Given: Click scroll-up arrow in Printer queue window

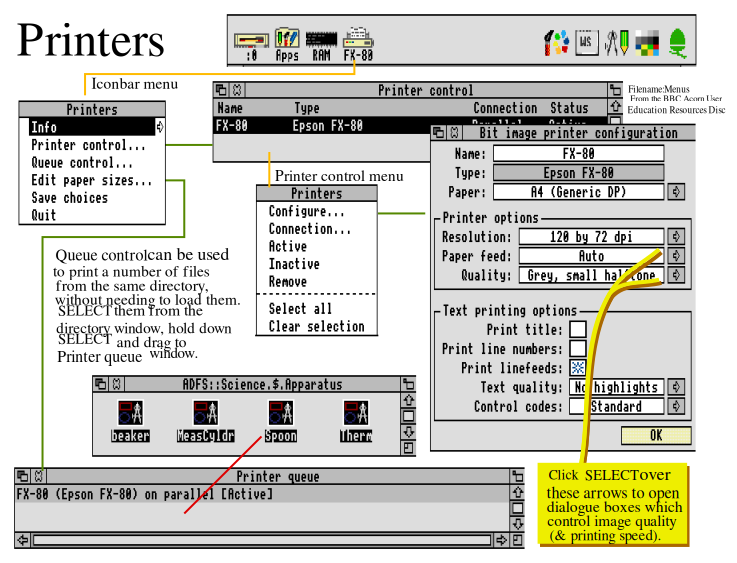Looking at the screenshot, I should click(517, 492).
